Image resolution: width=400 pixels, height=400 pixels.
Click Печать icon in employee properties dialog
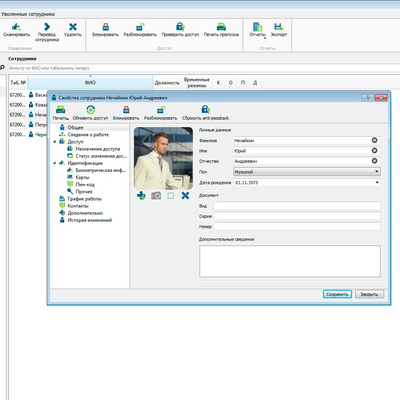pos(60,110)
